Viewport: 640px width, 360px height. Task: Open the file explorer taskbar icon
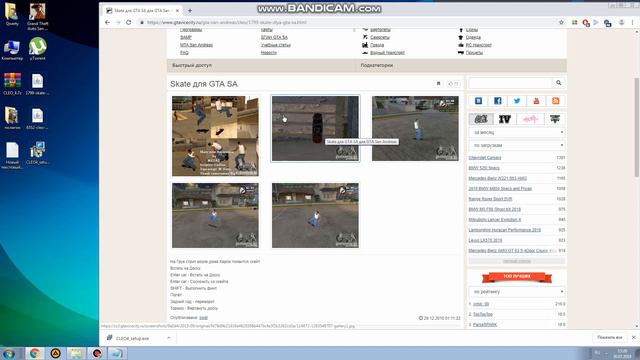[76, 353]
